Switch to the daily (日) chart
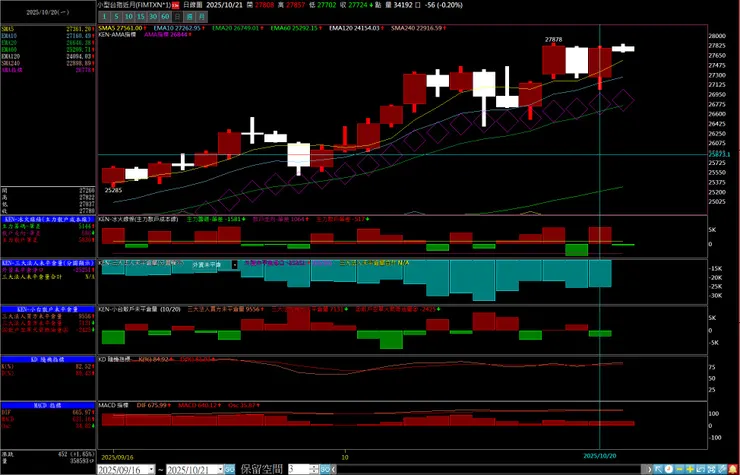Screen dimensions: 740x475 click(177, 17)
